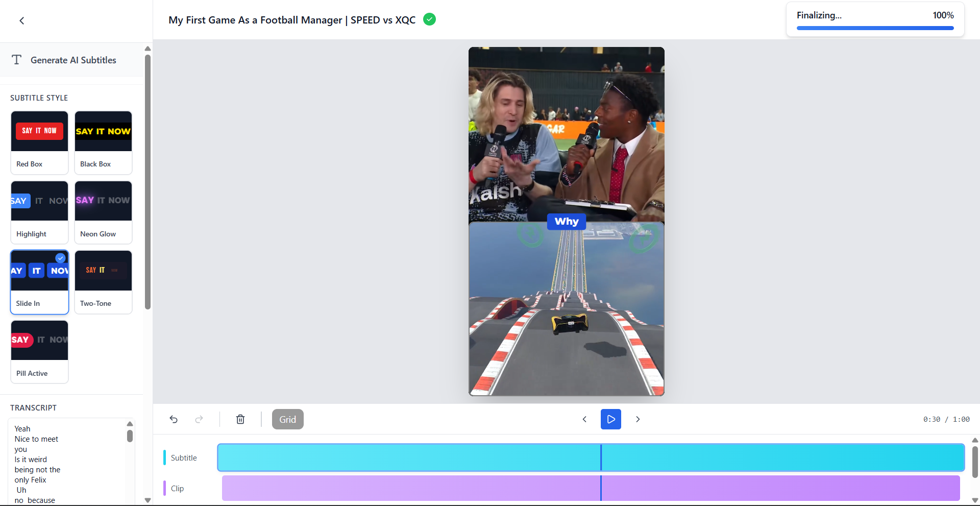Select the Pill Active subtitle style
Image resolution: width=980 pixels, height=506 pixels.
pyautogui.click(x=39, y=352)
